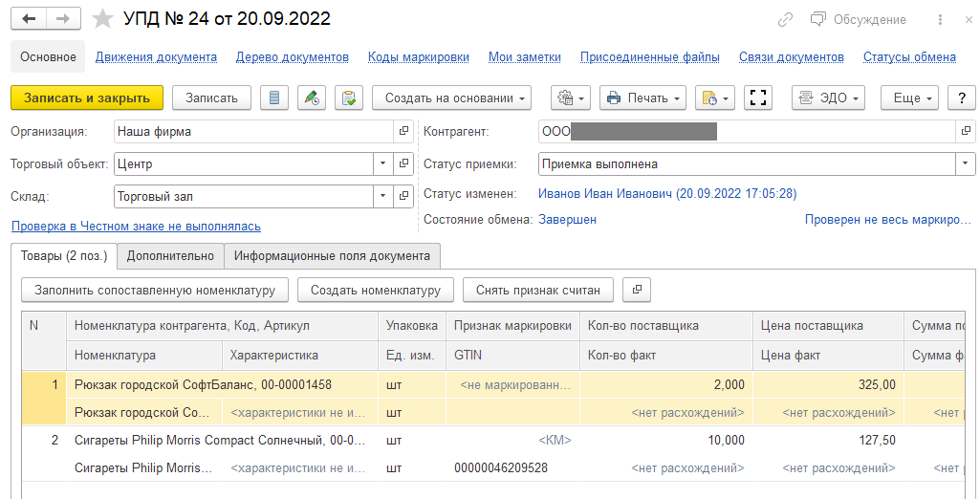Open the help question mark button
Image resolution: width=980 pixels, height=499 pixels.
(959, 98)
